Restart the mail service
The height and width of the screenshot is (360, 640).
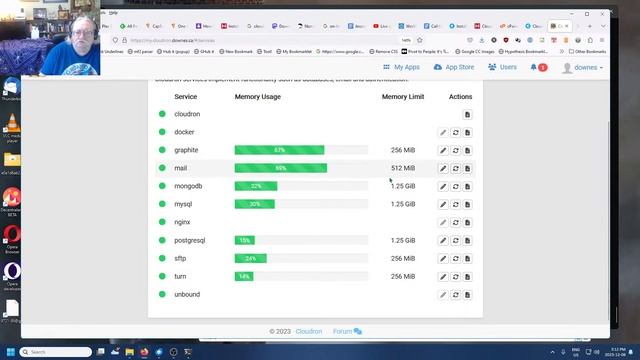click(456, 168)
